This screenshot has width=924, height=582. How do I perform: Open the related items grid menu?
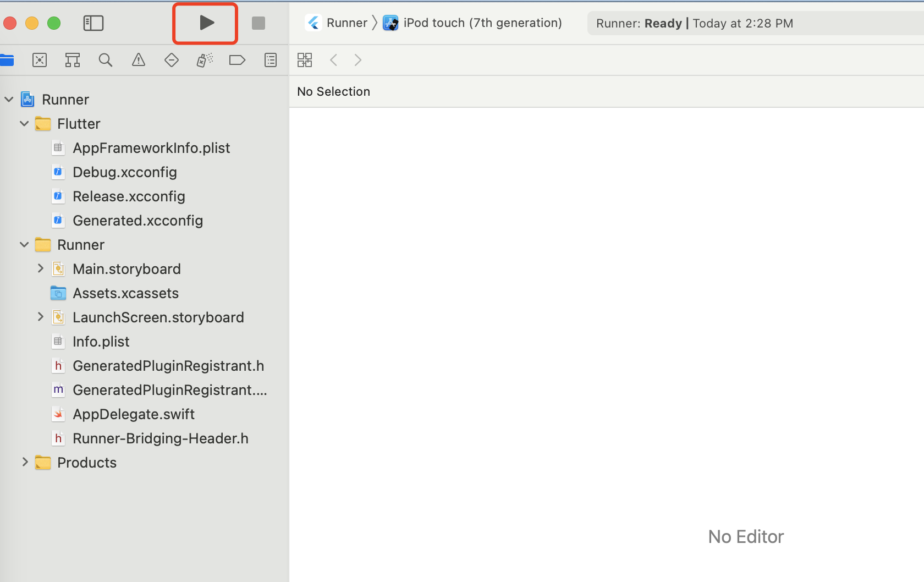pyautogui.click(x=305, y=60)
